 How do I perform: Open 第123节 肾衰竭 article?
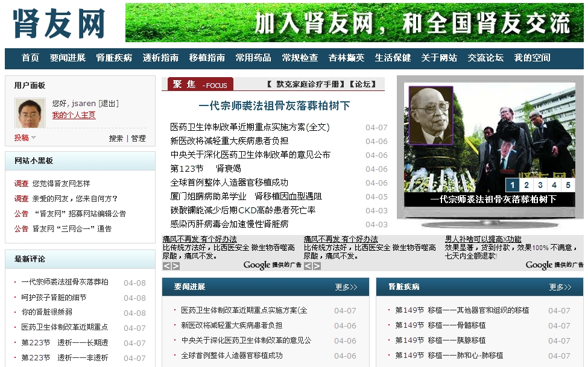pos(206,169)
